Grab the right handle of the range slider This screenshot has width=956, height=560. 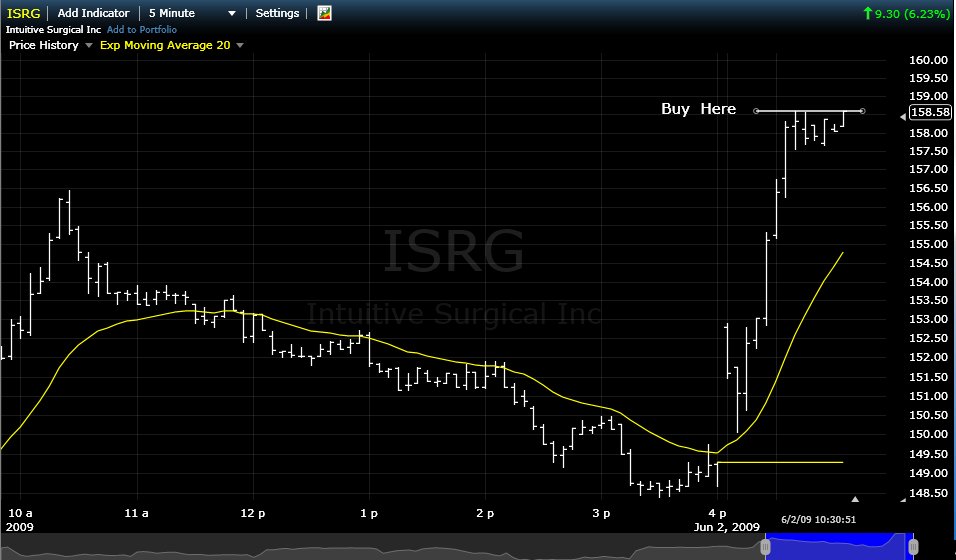point(913,547)
